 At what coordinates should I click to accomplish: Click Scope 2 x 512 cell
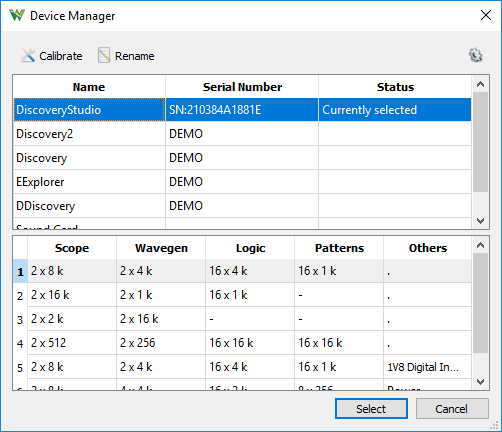pos(72,343)
